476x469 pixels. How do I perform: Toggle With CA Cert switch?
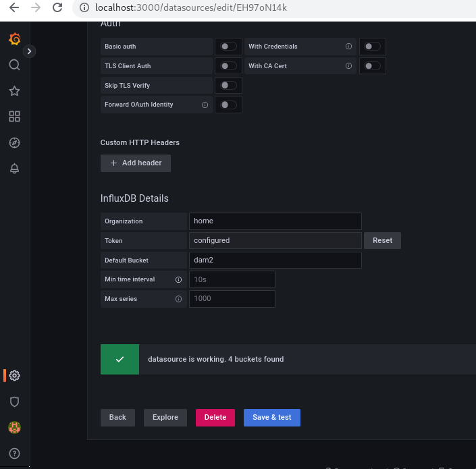pyautogui.click(x=372, y=66)
